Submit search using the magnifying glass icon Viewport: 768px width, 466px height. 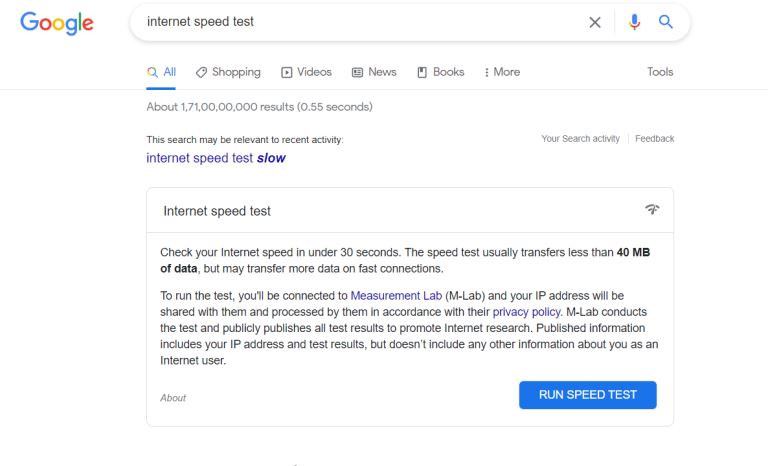point(666,22)
